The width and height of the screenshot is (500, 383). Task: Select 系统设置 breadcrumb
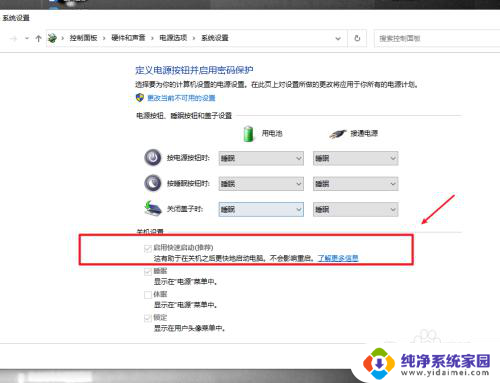tap(215, 38)
